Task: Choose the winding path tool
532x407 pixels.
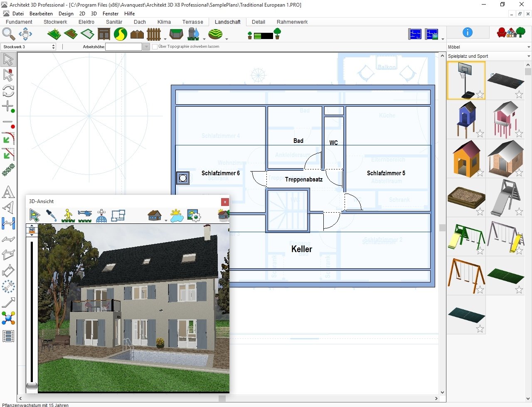Action: [121, 34]
